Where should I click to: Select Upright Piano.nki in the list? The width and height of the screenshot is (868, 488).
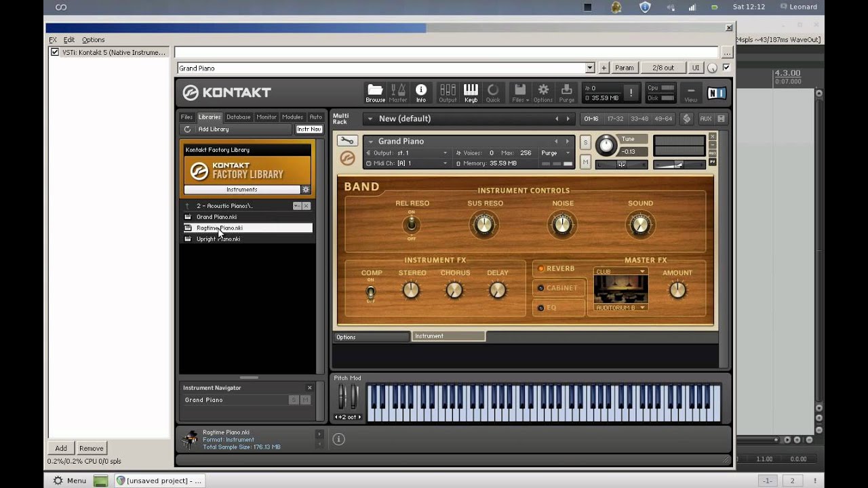(x=248, y=239)
